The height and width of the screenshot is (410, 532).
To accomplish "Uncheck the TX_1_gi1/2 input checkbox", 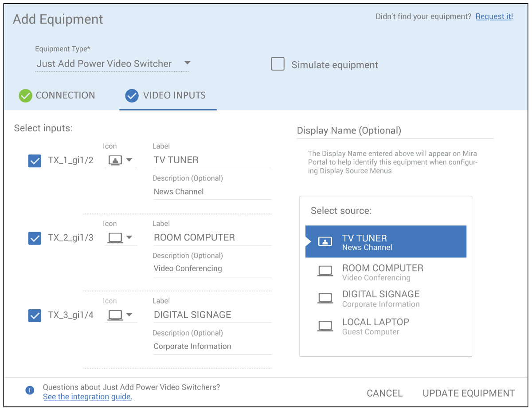I will (35, 161).
